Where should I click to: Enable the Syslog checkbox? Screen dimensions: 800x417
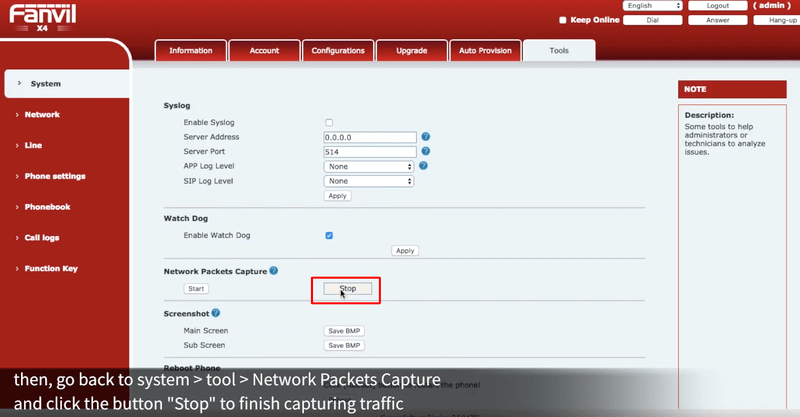point(329,122)
